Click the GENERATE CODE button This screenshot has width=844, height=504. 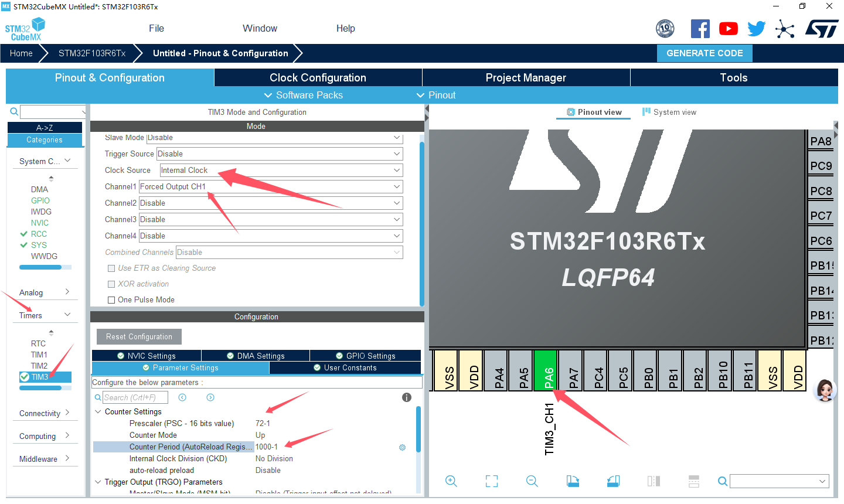[705, 53]
